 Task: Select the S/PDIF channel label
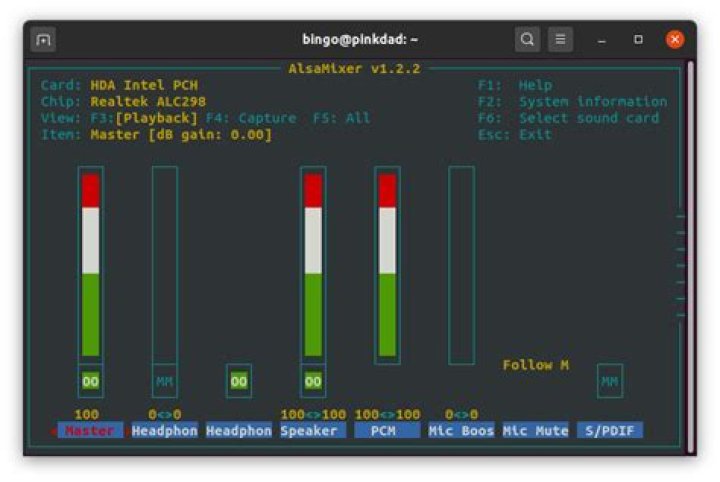click(x=610, y=431)
